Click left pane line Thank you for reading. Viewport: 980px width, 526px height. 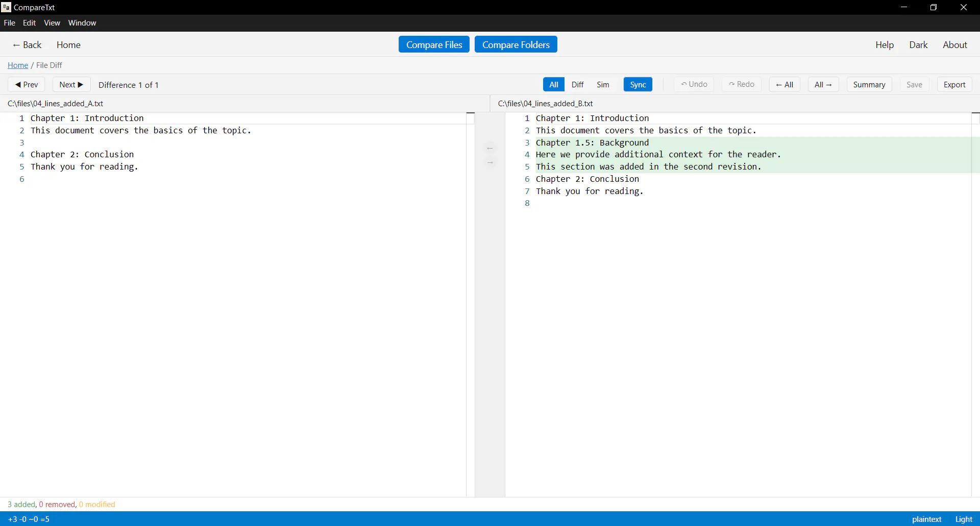tap(85, 167)
